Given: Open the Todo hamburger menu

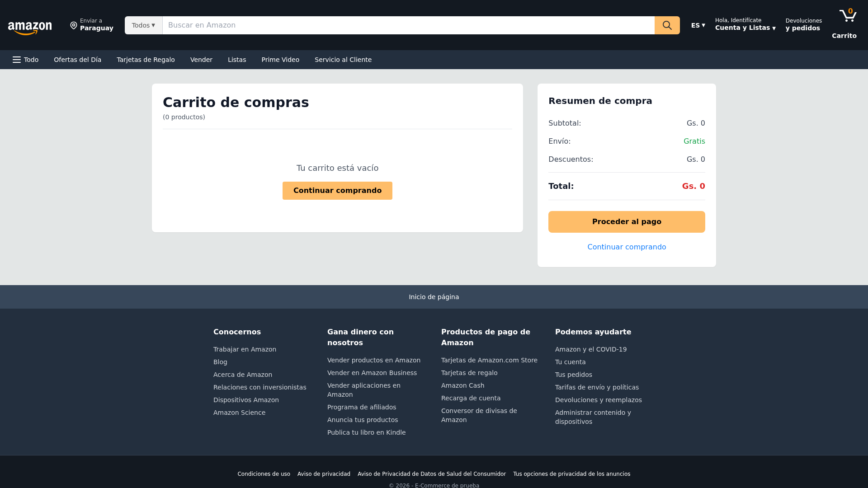Looking at the screenshot, I should point(26,60).
